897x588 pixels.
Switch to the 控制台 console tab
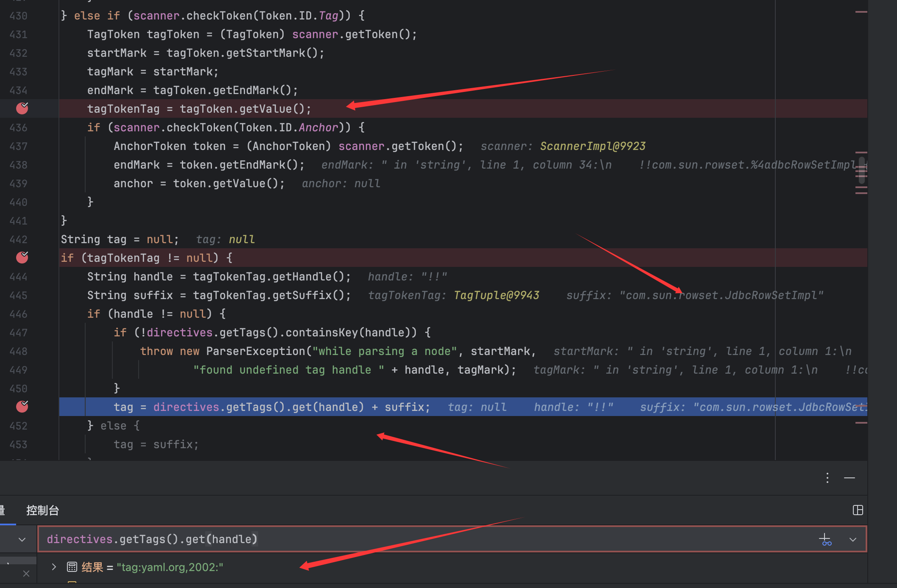pos(42,510)
